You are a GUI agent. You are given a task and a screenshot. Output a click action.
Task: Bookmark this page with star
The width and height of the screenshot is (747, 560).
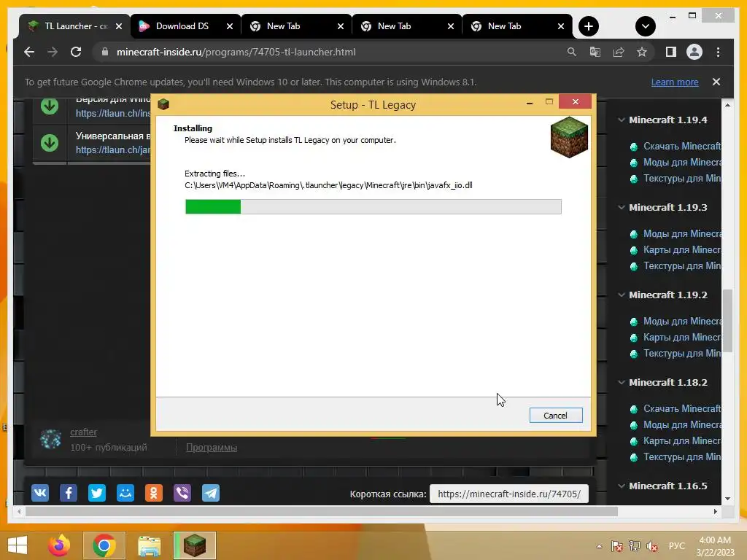(x=642, y=52)
